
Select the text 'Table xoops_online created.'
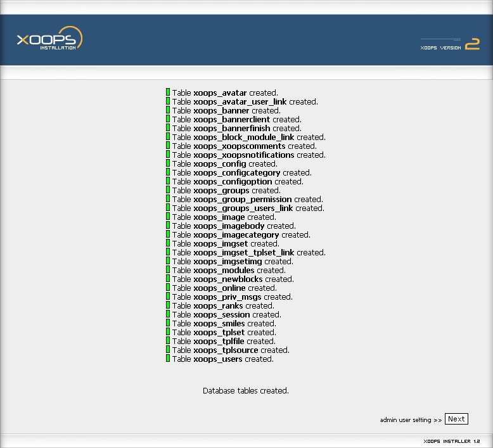coord(224,288)
